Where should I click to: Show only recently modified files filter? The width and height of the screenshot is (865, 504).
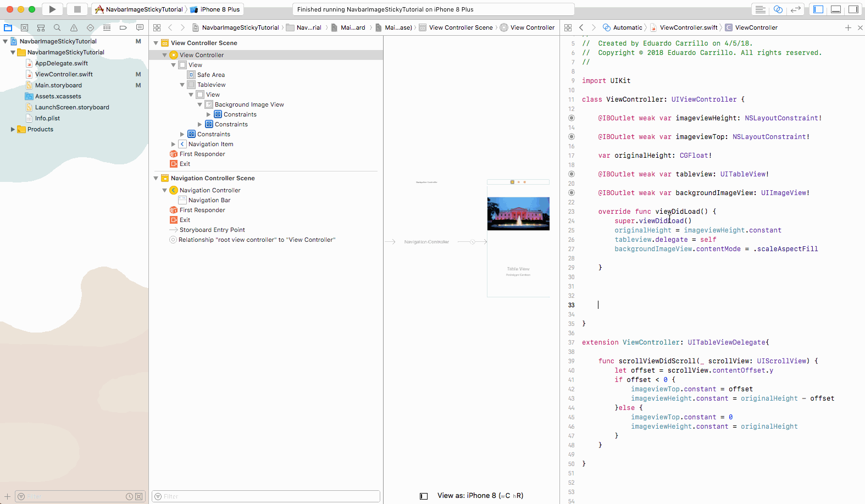(x=129, y=496)
